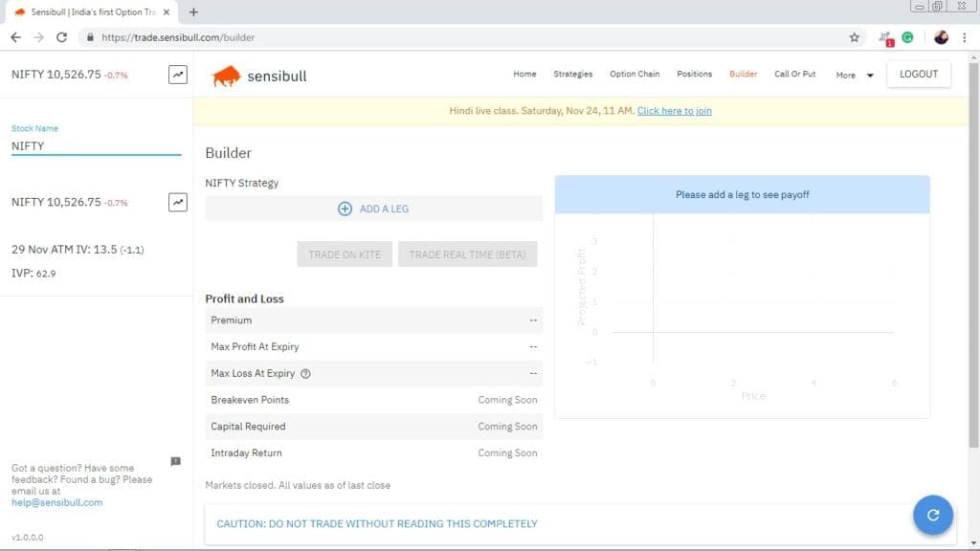Bookmark this page with the star icon

pos(854,37)
